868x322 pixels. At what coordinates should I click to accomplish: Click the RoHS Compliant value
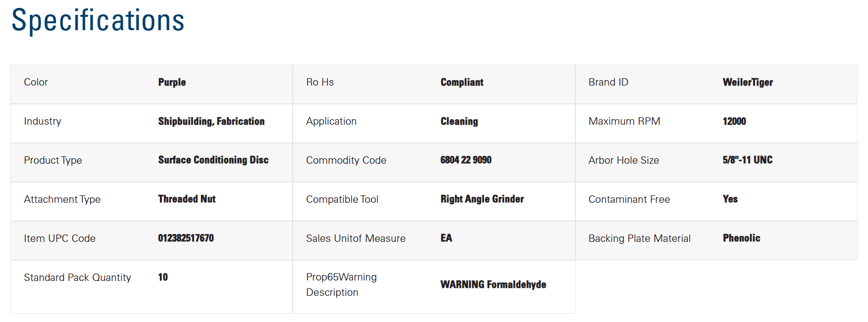pos(461,82)
